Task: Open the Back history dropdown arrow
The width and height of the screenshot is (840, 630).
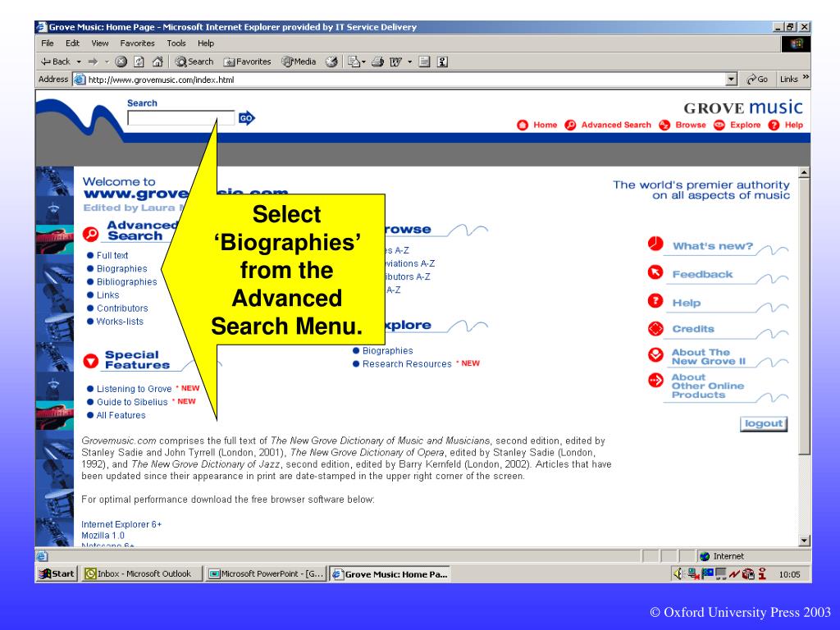Action: [79, 62]
